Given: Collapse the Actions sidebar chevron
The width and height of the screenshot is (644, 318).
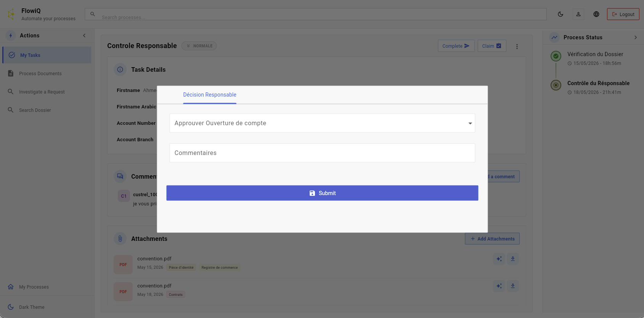Looking at the screenshot, I should point(84,36).
